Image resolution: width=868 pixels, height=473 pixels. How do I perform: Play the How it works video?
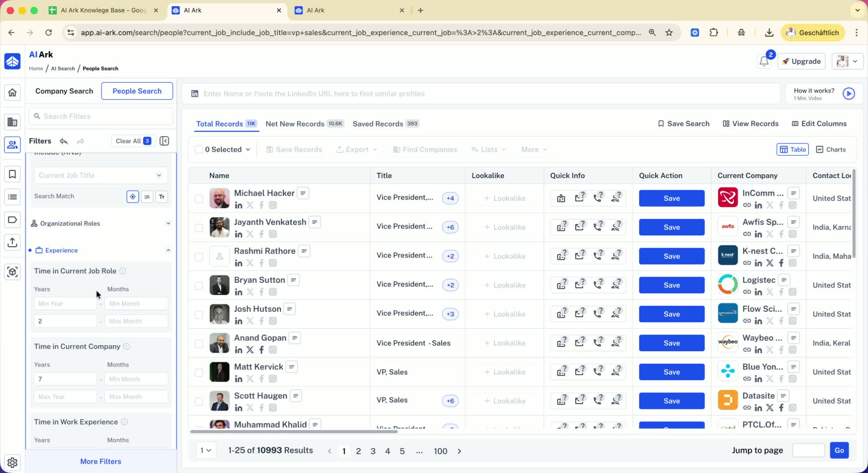[848, 94]
